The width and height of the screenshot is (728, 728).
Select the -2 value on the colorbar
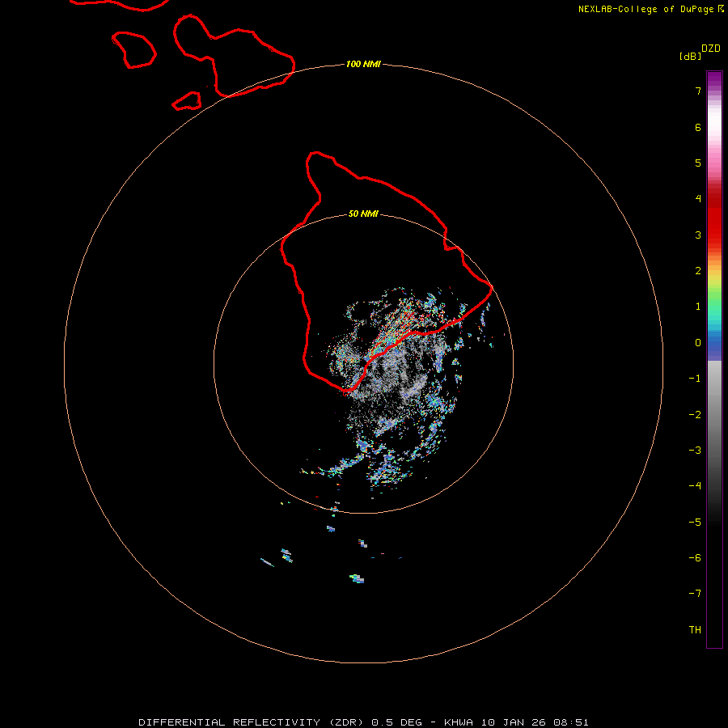pos(695,415)
